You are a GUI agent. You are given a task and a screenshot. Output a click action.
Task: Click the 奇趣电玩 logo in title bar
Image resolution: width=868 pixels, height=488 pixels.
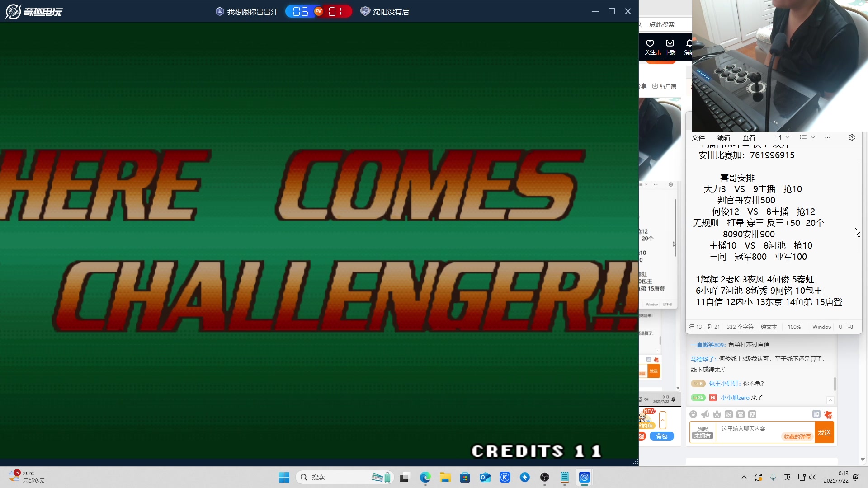(x=34, y=11)
